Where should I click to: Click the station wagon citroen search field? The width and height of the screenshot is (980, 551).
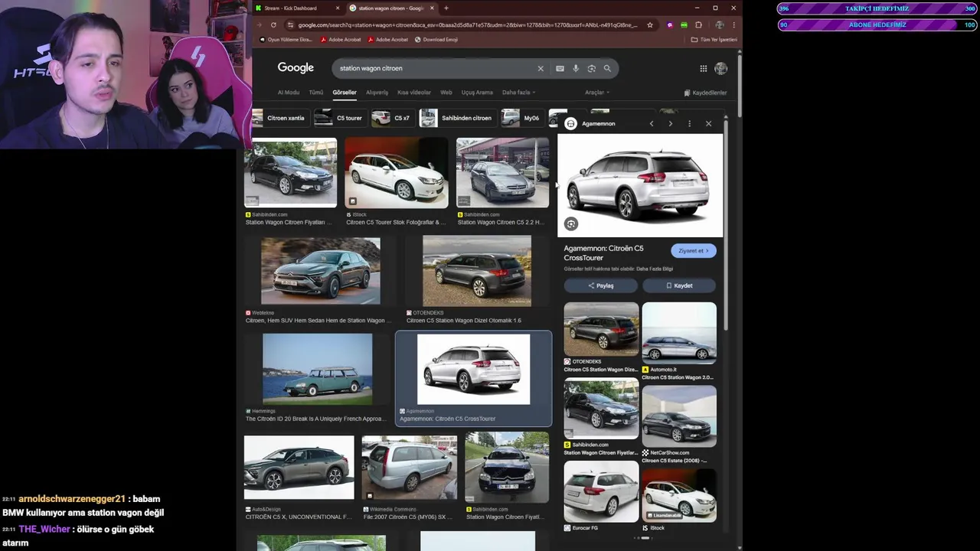coord(435,68)
